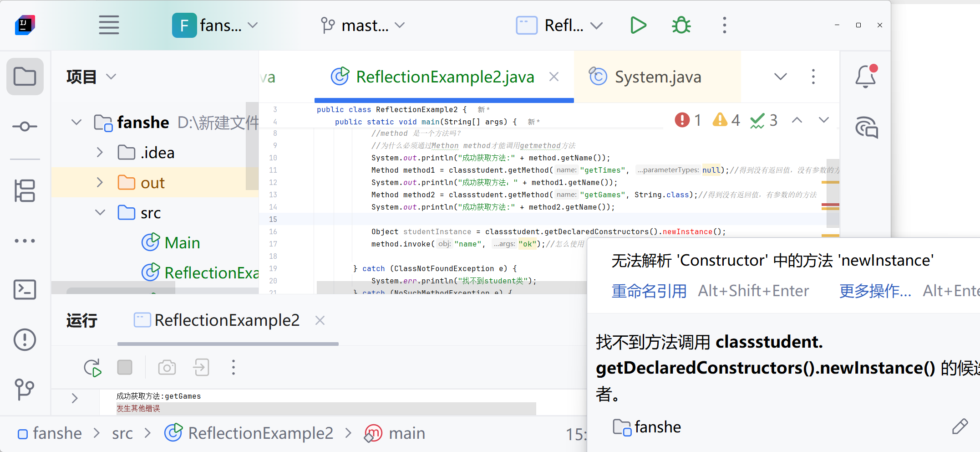Open the master Git branch dropdown
The height and width of the screenshot is (452, 980).
(x=363, y=25)
